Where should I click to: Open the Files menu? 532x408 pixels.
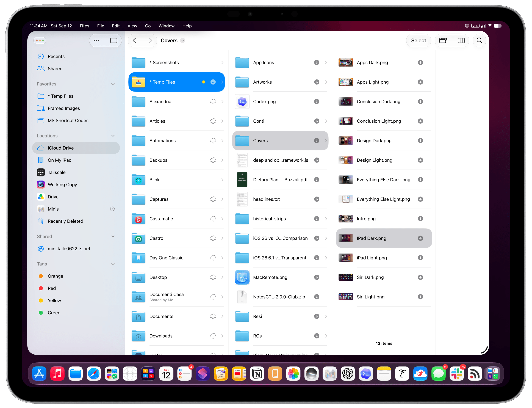[x=84, y=26]
